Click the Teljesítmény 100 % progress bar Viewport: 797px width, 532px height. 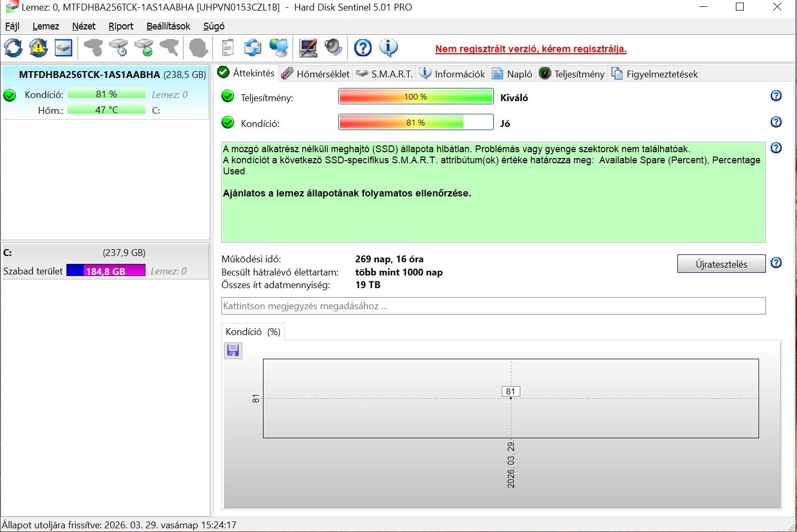tap(415, 96)
